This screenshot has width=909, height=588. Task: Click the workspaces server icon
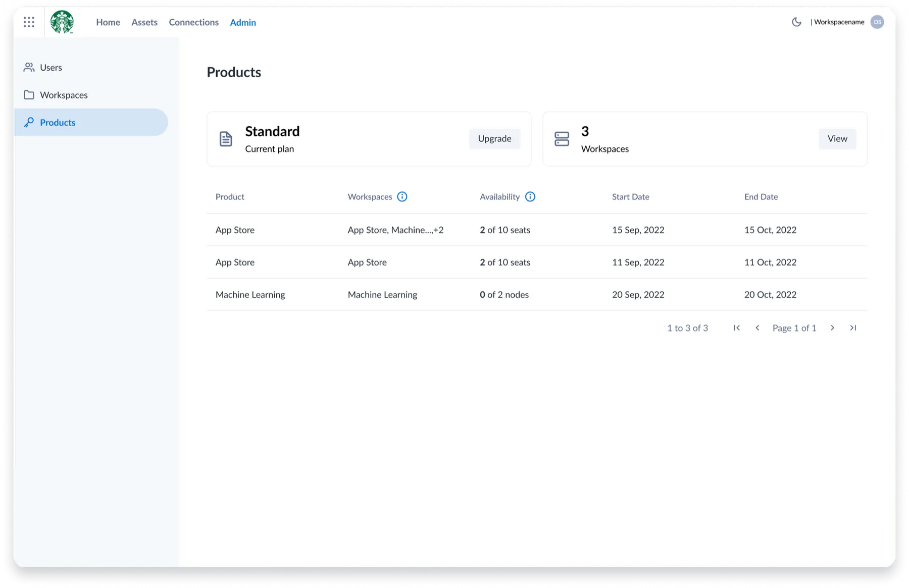click(x=562, y=139)
